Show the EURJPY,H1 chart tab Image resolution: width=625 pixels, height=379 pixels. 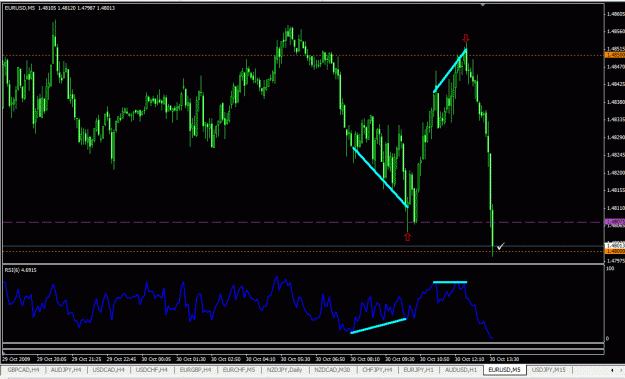(418, 370)
